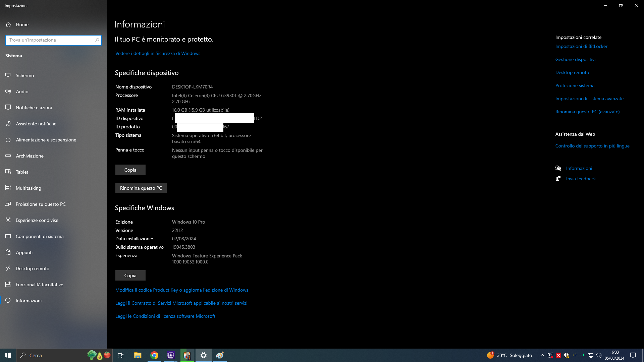Viewport: 644px width, 362px height.
Task: Click the taskbar Cerca search box
Action: click(65, 355)
